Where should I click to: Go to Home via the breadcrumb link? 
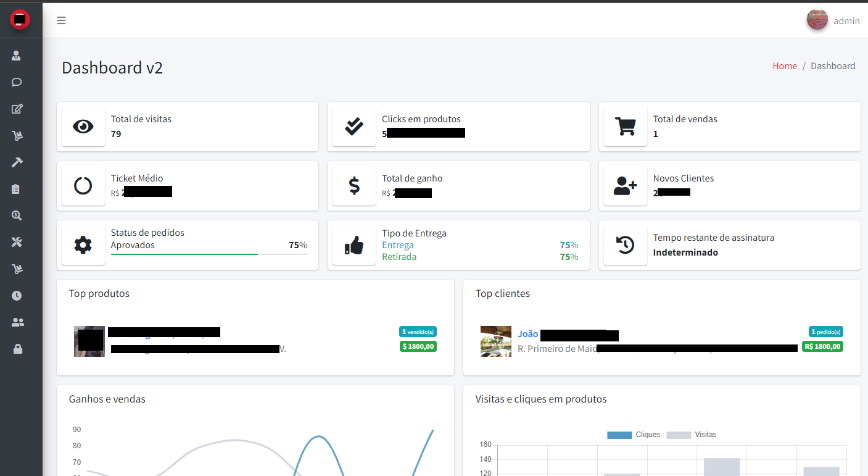785,66
